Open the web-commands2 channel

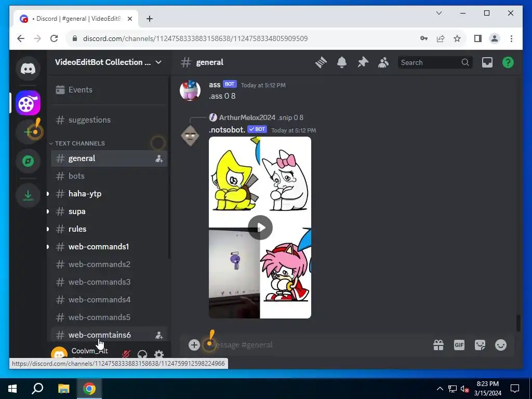(x=109, y=264)
